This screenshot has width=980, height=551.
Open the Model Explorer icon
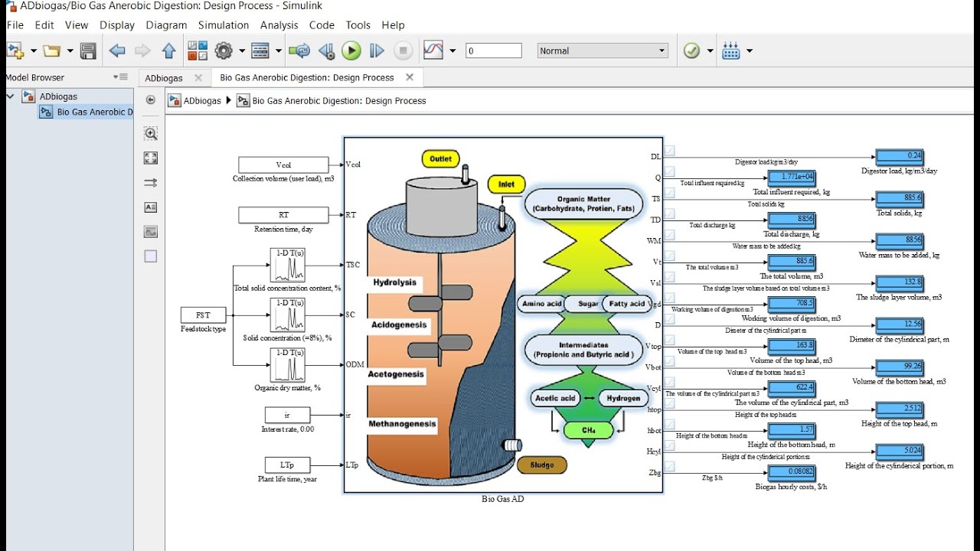coord(260,51)
